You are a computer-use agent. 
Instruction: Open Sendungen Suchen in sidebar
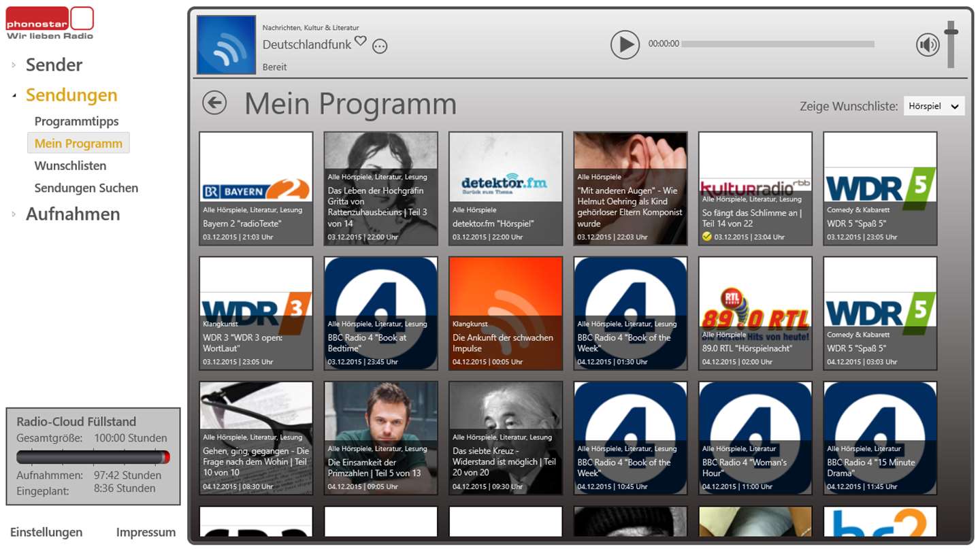pyautogui.click(x=86, y=188)
